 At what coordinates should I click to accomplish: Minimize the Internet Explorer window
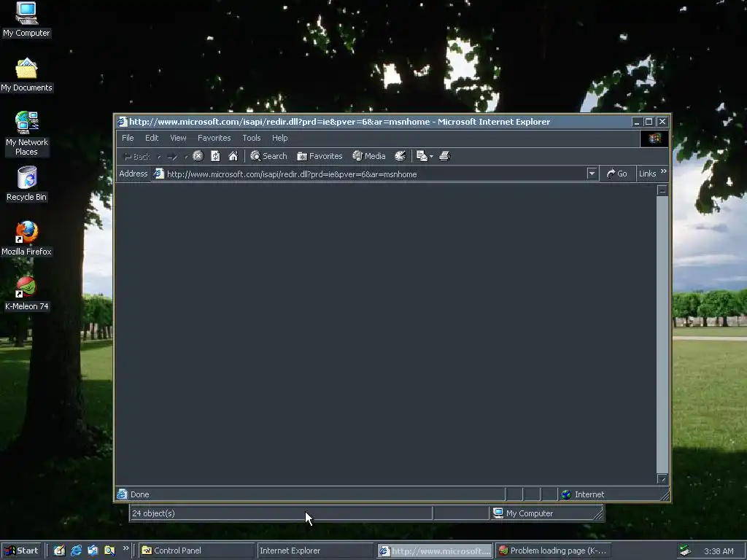637,122
